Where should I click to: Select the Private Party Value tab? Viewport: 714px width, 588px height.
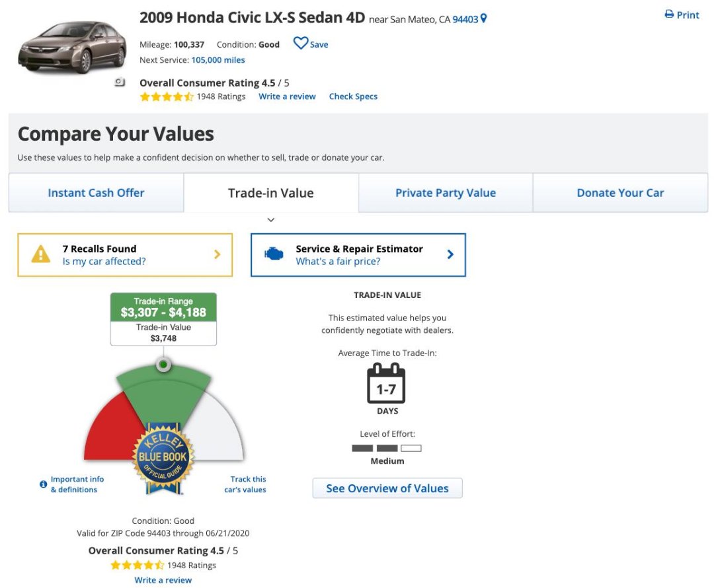click(446, 193)
